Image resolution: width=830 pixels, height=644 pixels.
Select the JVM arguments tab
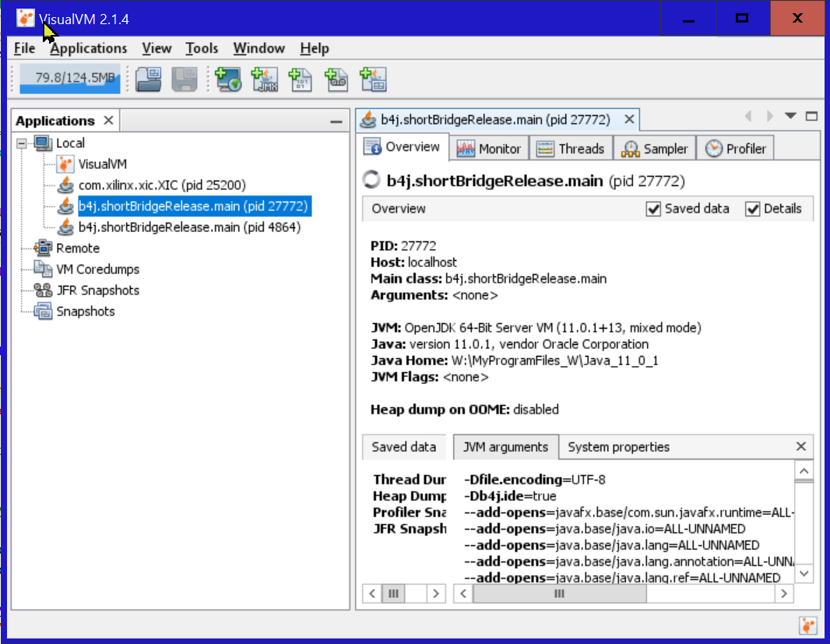tap(506, 447)
